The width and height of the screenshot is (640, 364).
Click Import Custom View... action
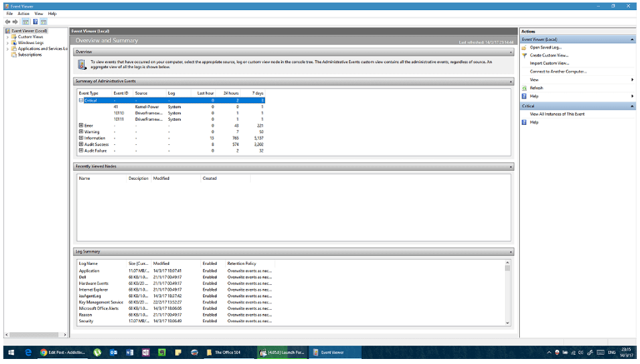pyautogui.click(x=549, y=63)
